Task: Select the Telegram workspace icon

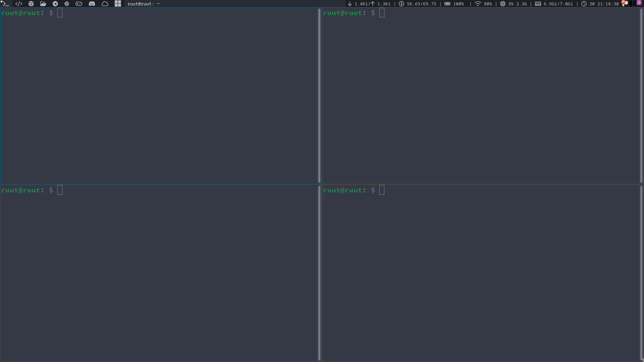Action: point(55,4)
